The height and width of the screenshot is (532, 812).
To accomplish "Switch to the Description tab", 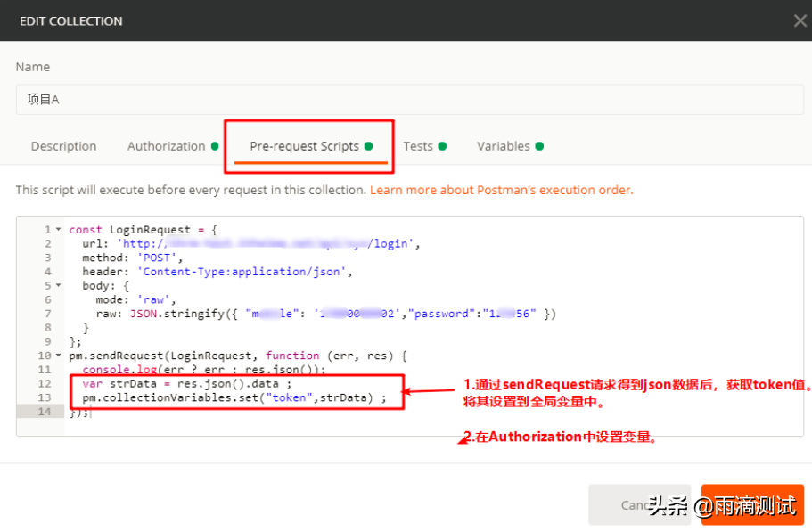I will click(63, 145).
